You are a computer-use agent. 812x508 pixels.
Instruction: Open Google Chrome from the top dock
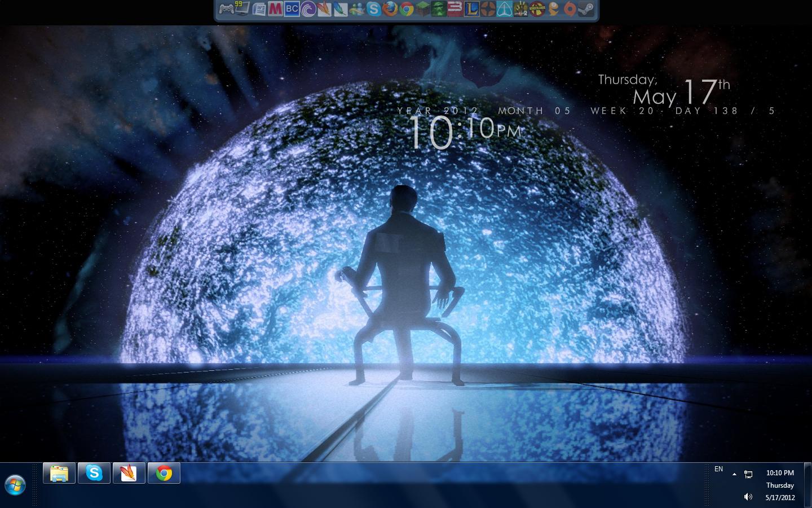[406, 9]
